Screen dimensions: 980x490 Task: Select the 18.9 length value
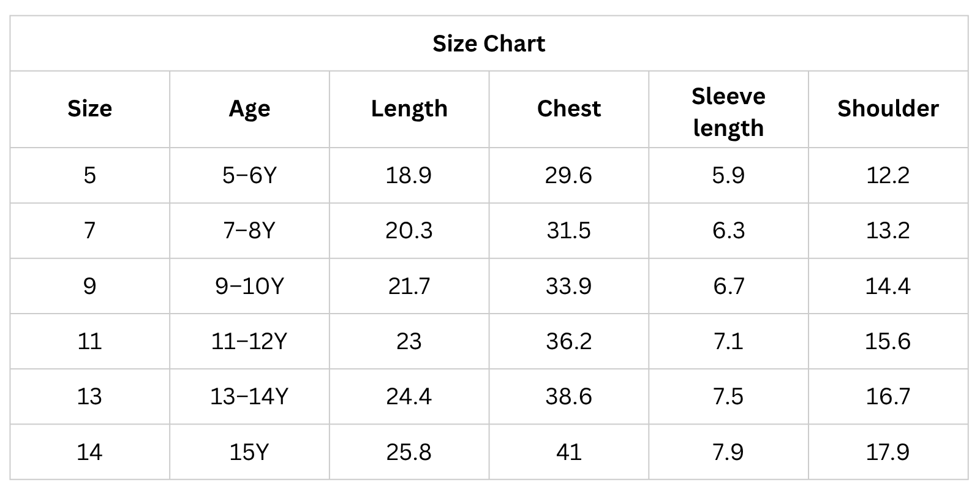click(409, 175)
